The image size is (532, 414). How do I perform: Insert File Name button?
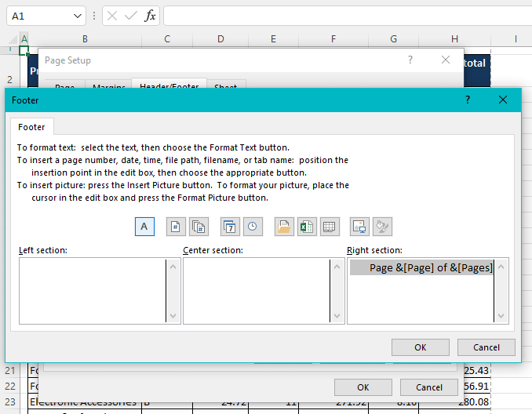306,227
